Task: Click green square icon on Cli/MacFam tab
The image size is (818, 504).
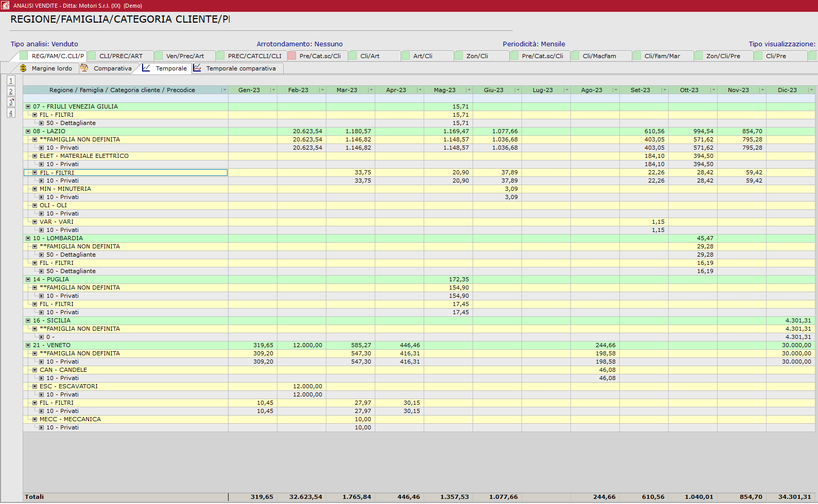Action: click(x=575, y=56)
